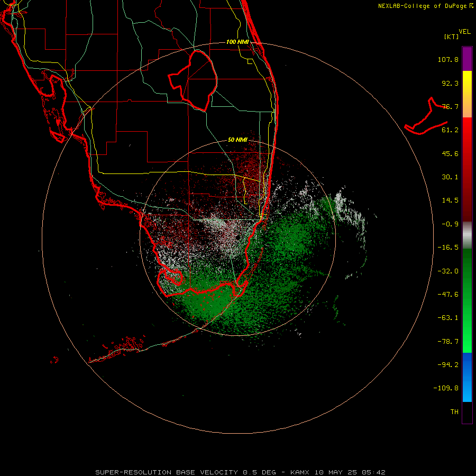Click the VEL legend title

click(464, 32)
